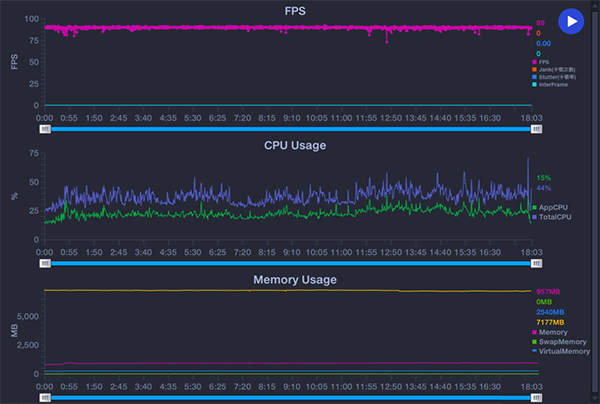Viewport: 600px width, 404px height.
Task: Hide the Stutter series via legend
Action: (553, 77)
